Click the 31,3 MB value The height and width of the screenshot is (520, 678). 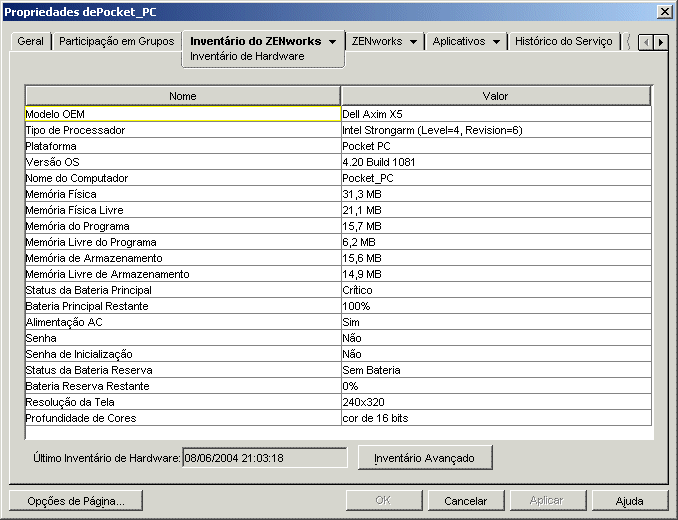pos(496,194)
